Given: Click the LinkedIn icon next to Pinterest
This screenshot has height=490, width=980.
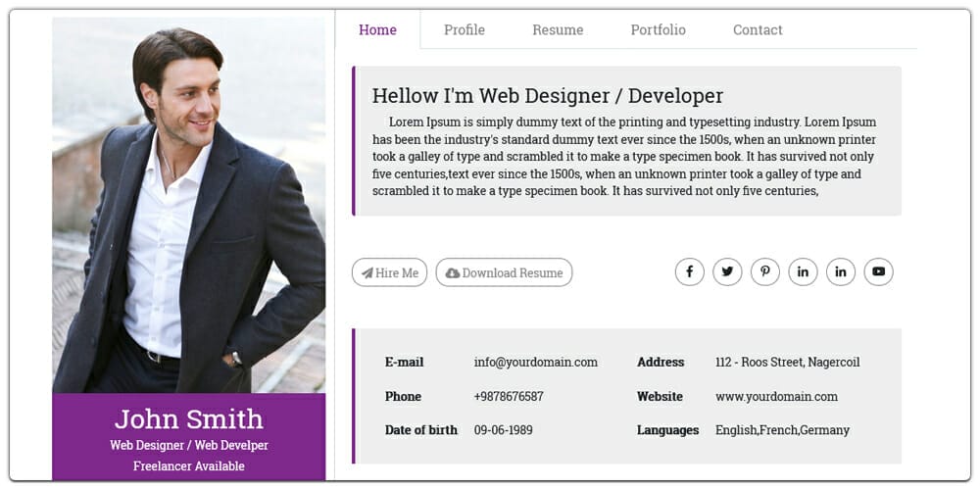Looking at the screenshot, I should 803,271.
